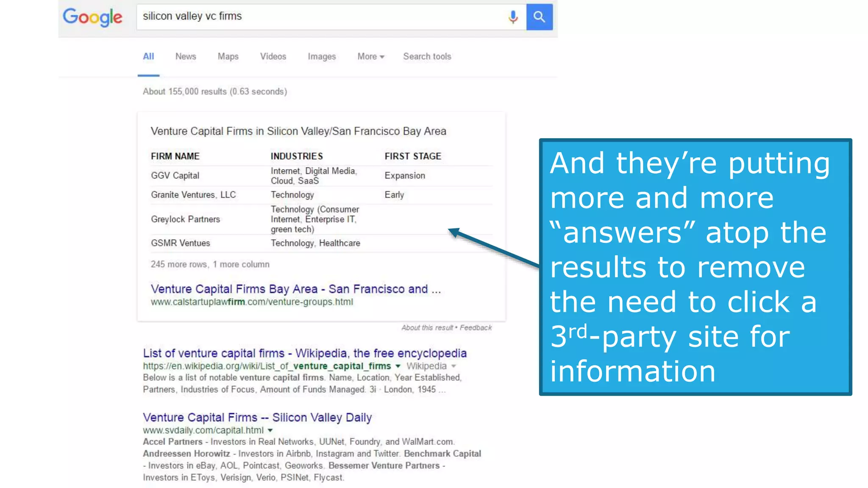Expand dropdown arrow beside svdaily.com URL
The width and height of the screenshot is (868, 488).
270,430
